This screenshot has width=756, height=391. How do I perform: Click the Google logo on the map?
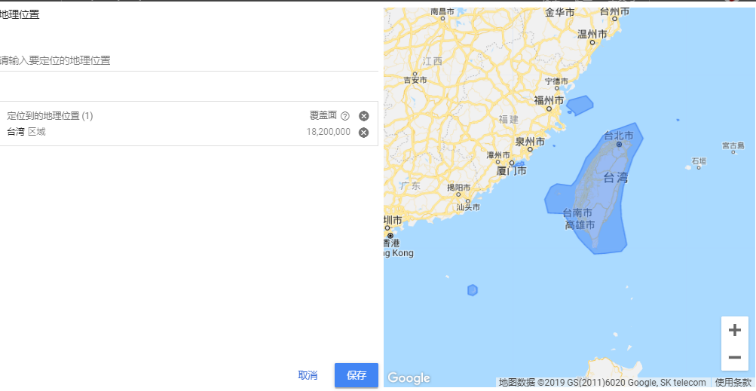[408, 378]
